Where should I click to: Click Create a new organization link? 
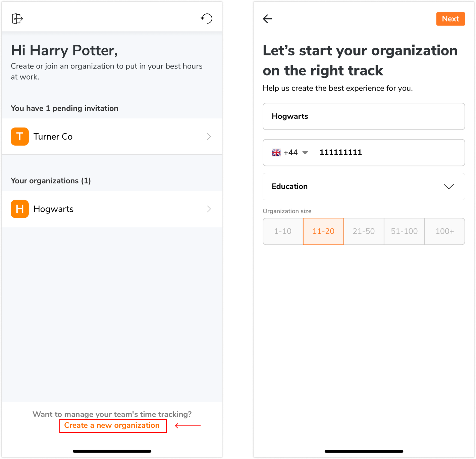point(112,425)
